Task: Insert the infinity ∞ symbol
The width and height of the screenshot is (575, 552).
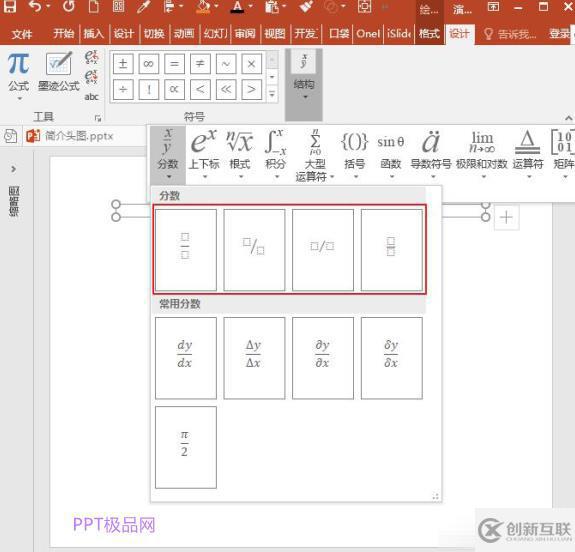Action: click(x=149, y=64)
